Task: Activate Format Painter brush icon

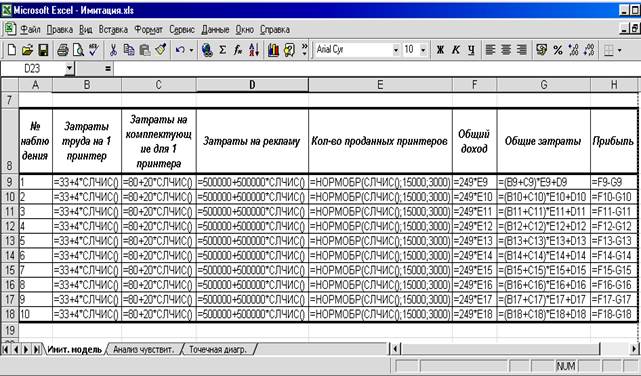Action: tap(160, 50)
